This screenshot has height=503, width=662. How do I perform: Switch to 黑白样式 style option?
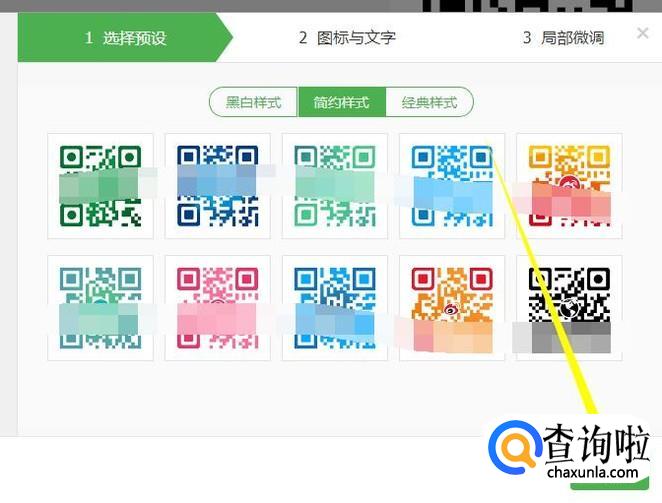coord(254,102)
